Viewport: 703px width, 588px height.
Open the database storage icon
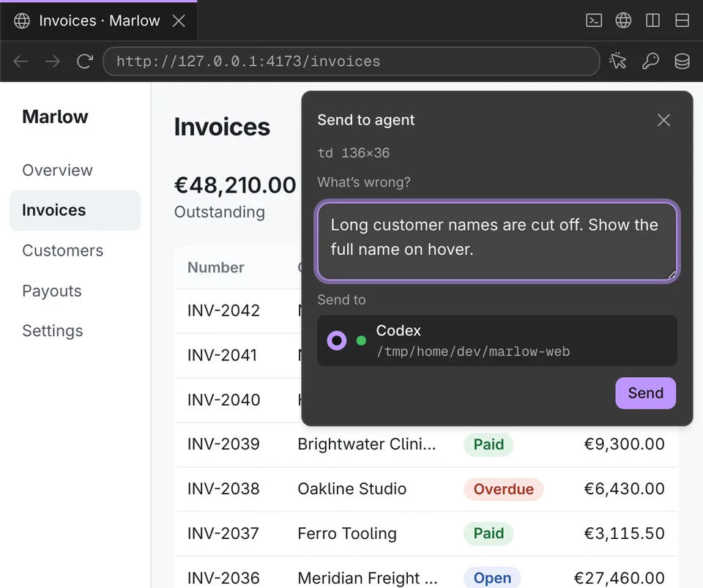click(x=682, y=61)
